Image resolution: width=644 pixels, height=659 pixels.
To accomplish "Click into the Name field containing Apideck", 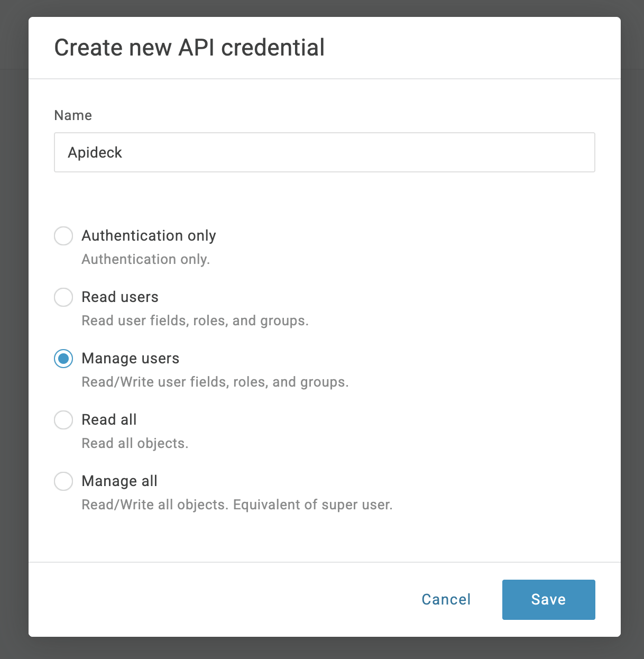I will pos(325,152).
